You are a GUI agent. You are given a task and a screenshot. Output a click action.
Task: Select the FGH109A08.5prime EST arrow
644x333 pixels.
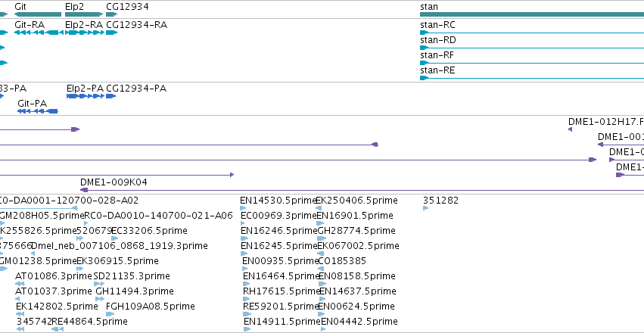point(110,314)
